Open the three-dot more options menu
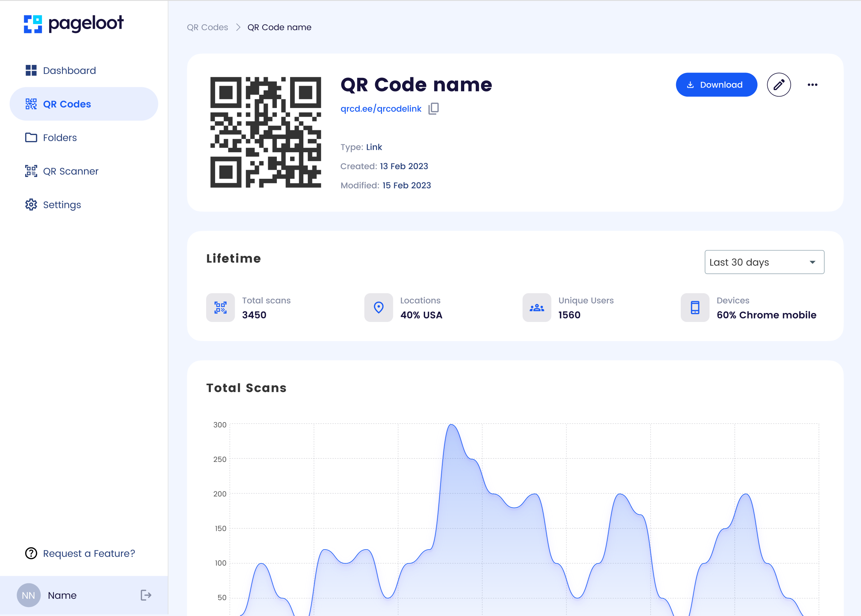 (x=813, y=85)
